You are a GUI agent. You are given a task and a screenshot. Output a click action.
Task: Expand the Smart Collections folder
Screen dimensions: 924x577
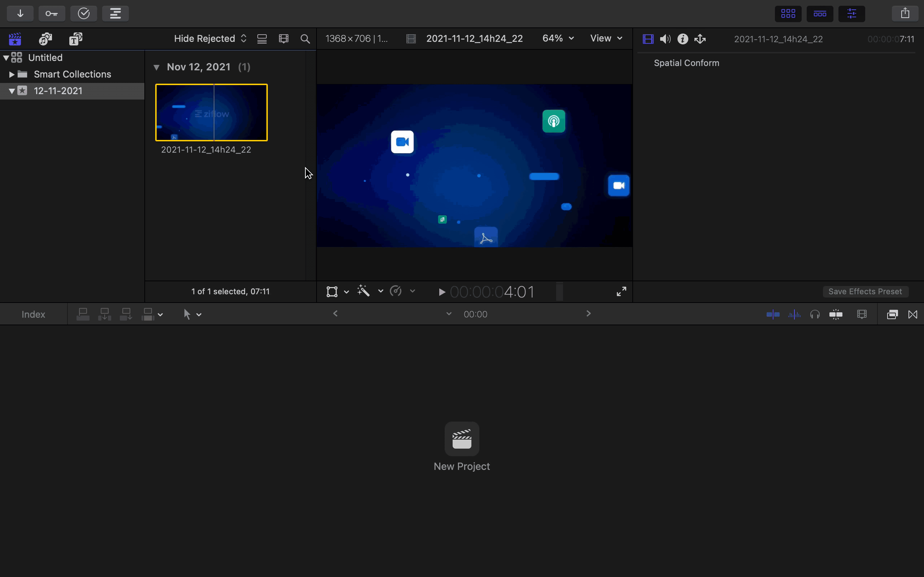12,74
